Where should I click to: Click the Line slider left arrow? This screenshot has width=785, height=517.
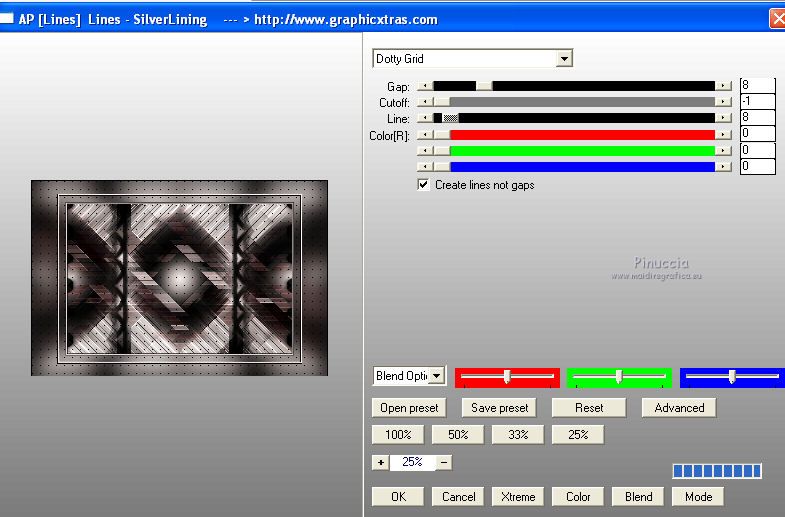pyautogui.click(x=425, y=118)
